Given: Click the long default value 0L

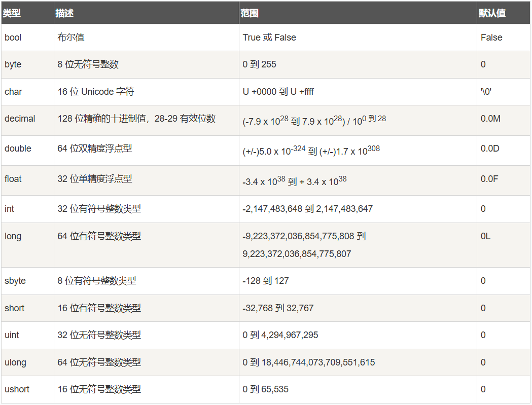Looking at the screenshot, I should [x=485, y=236].
